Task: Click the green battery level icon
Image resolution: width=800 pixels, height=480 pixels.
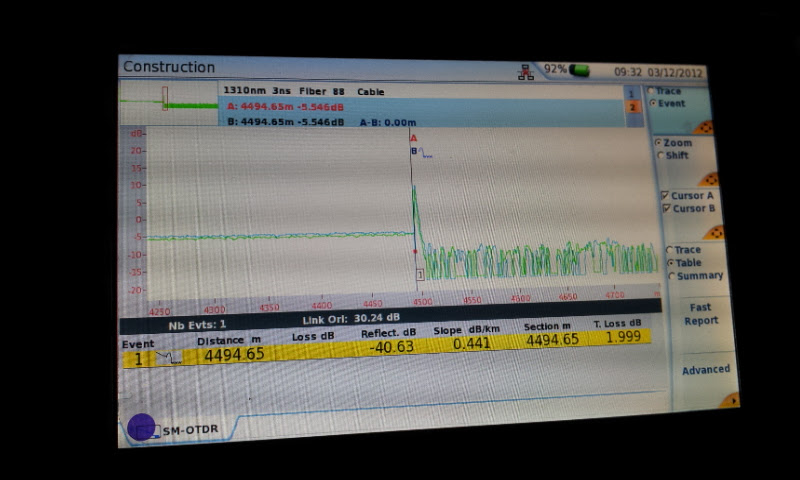Action: coord(578,71)
